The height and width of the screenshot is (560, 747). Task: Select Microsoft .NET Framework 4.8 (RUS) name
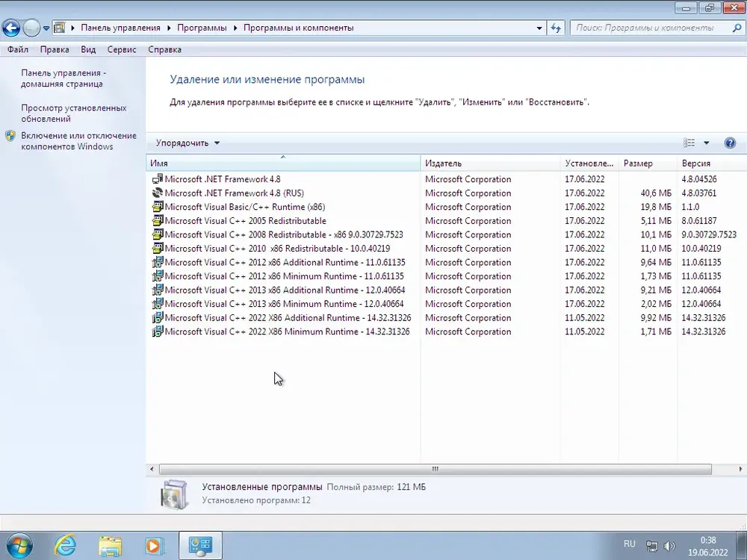point(235,193)
